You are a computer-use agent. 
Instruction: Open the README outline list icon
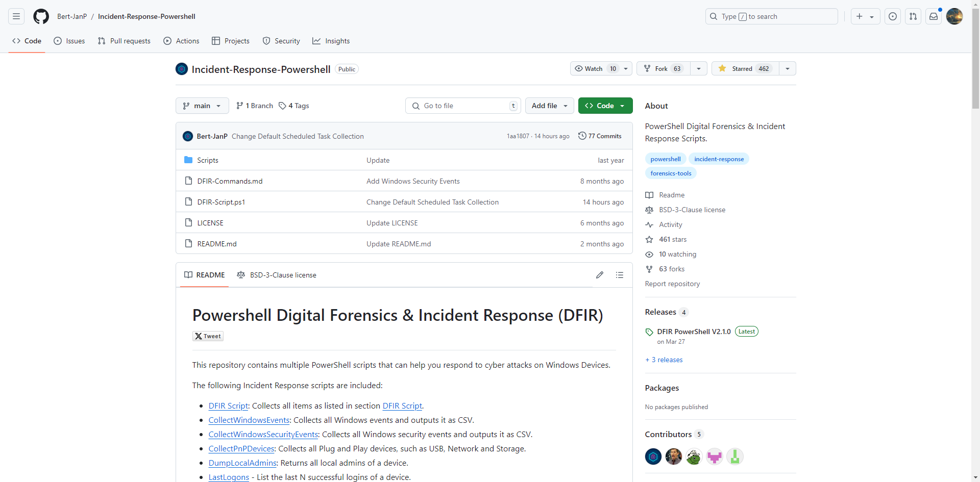620,275
